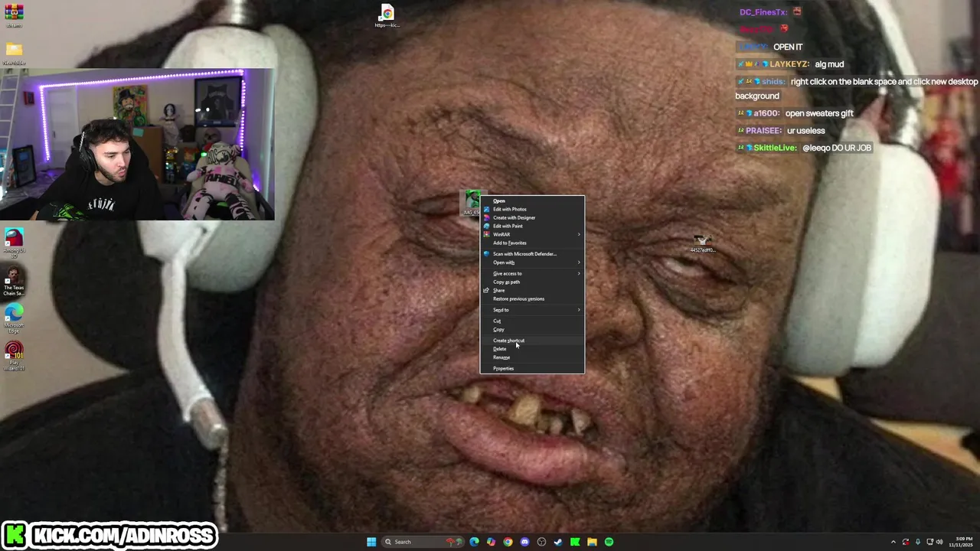This screenshot has width=980, height=551.
Task: Expand the WinRAR submenu
Action: [x=532, y=235]
